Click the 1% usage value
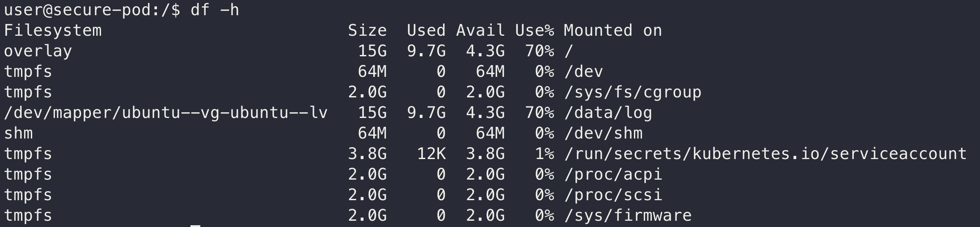The height and width of the screenshot is (227, 980). [544, 154]
